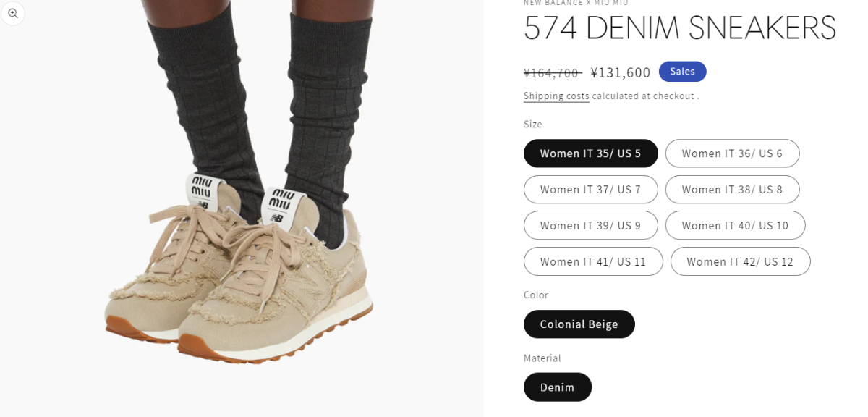The width and height of the screenshot is (868, 417).
Task: Open the sneaker product photo
Action: coord(241,208)
